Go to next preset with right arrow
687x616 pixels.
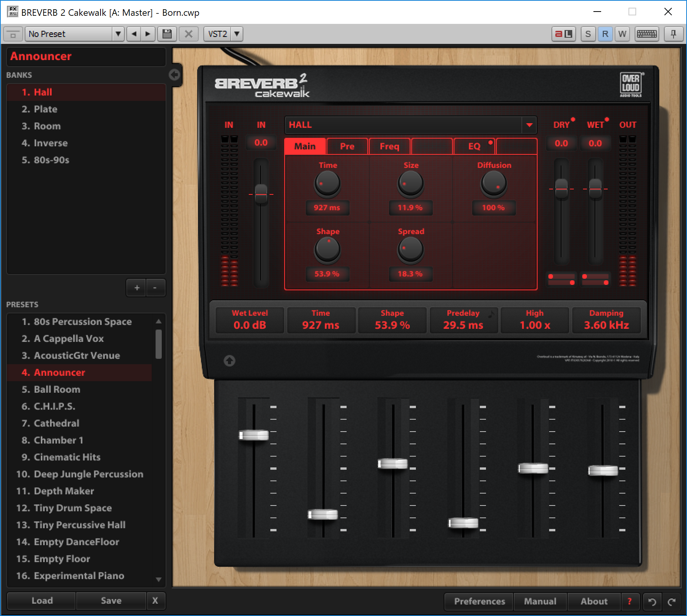147,34
